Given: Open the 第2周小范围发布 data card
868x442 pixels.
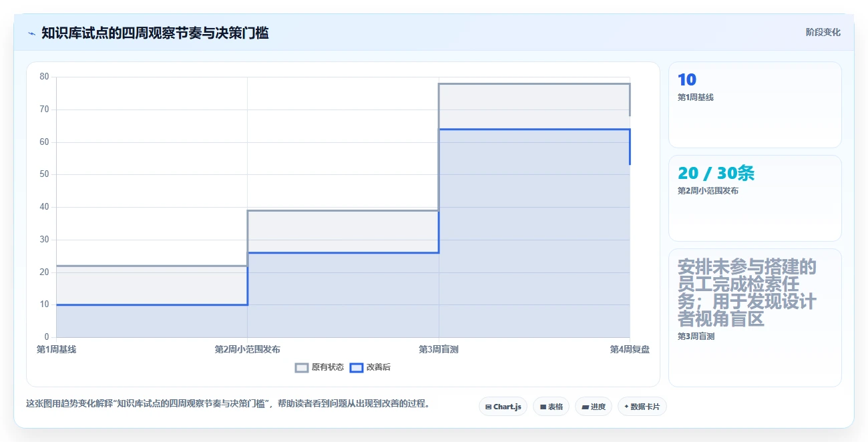Looking at the screenshot, I should coord(754,198).
